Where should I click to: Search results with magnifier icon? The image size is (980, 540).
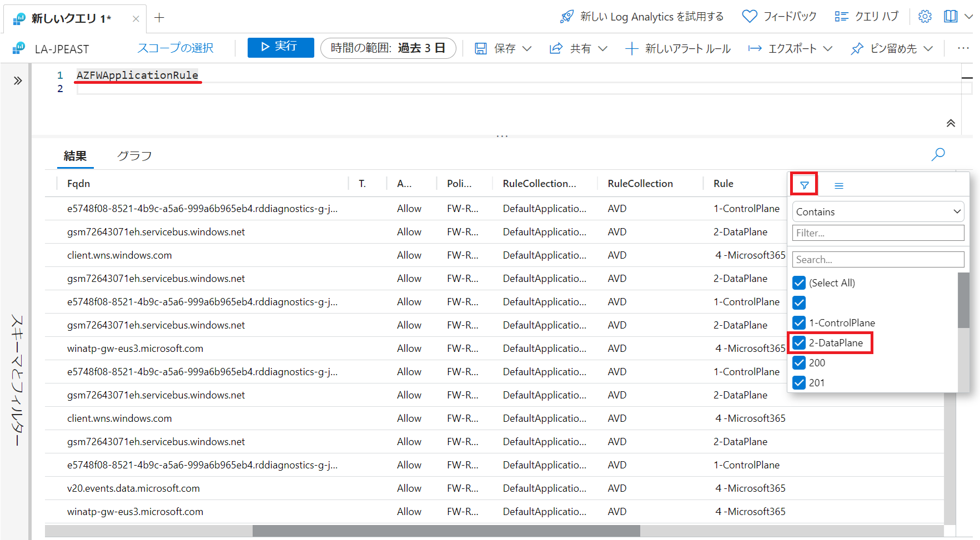938,154
